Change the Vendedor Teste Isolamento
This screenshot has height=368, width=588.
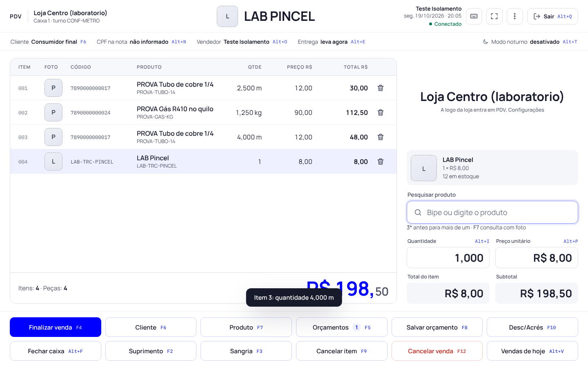point(242,42)
